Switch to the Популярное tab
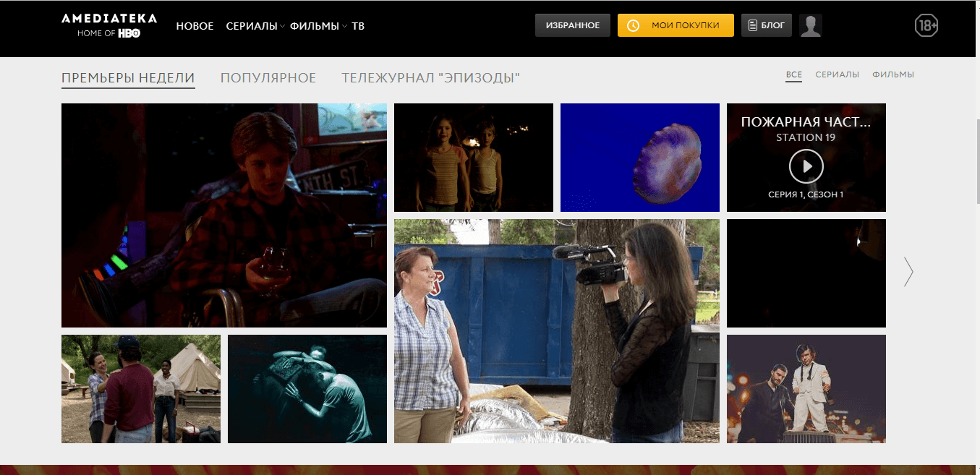The width and height of the screenshot is (980, 475). tap(268, 78)
